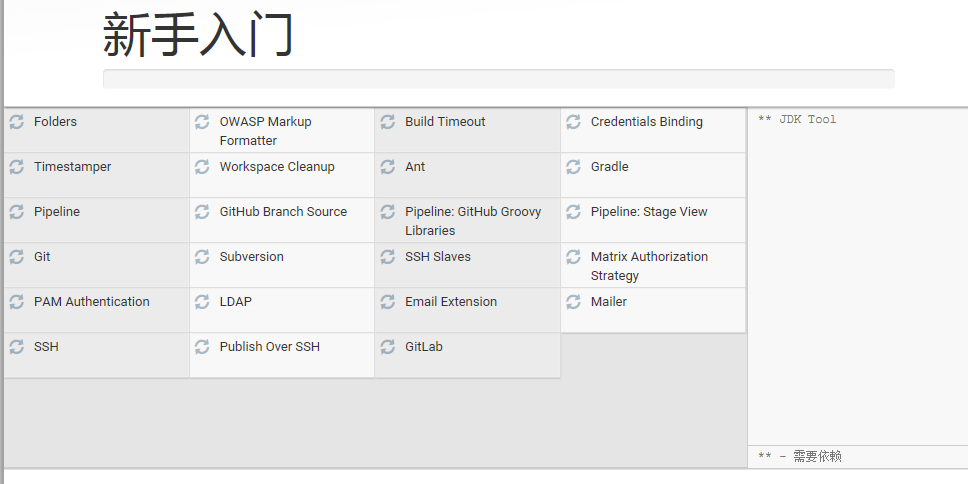Click the sync icon next to Subversion

click(x=202, y=257)
